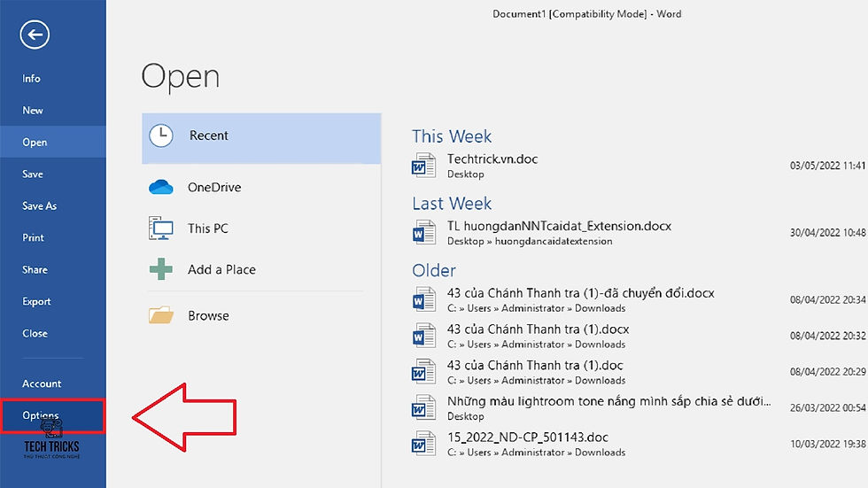The width and height of the screenshot is (868, 488).
Task: Click the OneDrive cloud icon
Action: (161, 187)
